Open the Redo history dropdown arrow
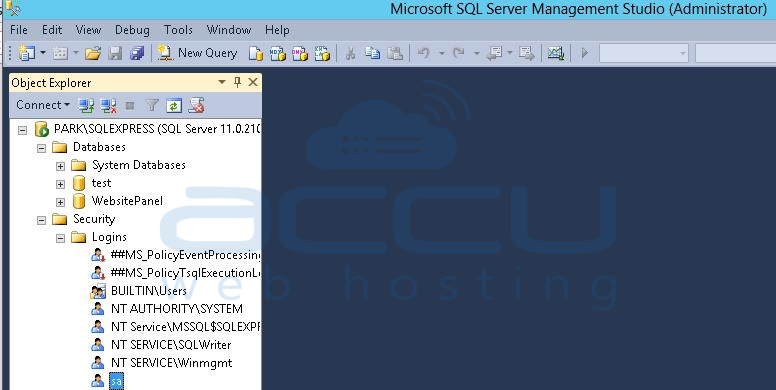 point(477,53)
